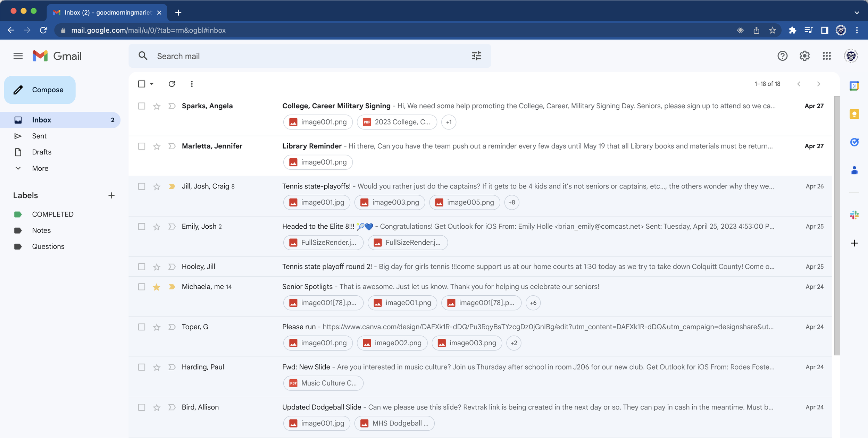Open the Support help icon
Screen dimensions: 868x438
782,56
